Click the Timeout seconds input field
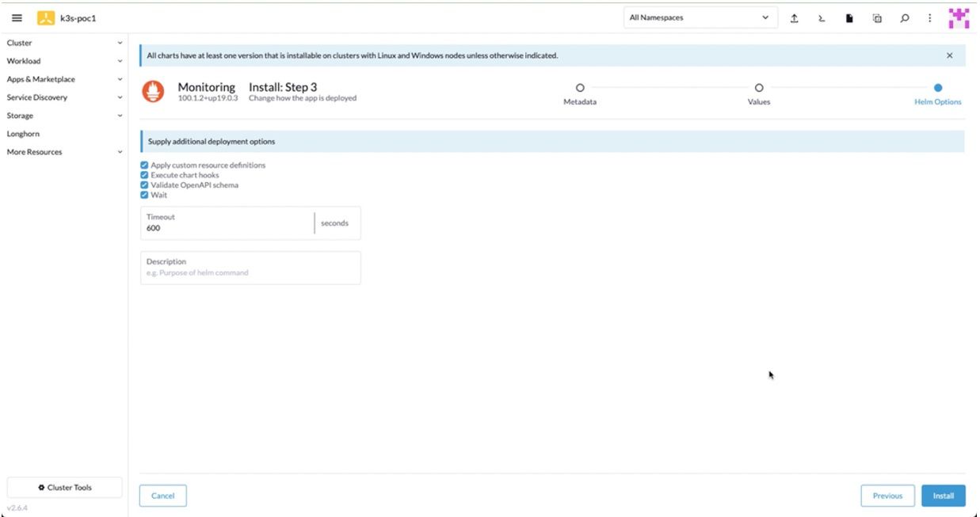 click(227, 228)
